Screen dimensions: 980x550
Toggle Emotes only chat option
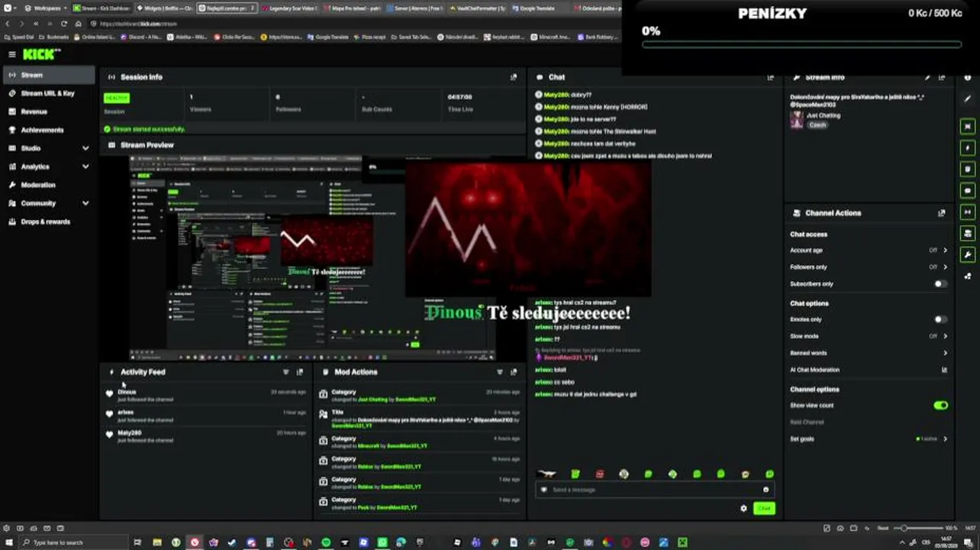point(940,320)
